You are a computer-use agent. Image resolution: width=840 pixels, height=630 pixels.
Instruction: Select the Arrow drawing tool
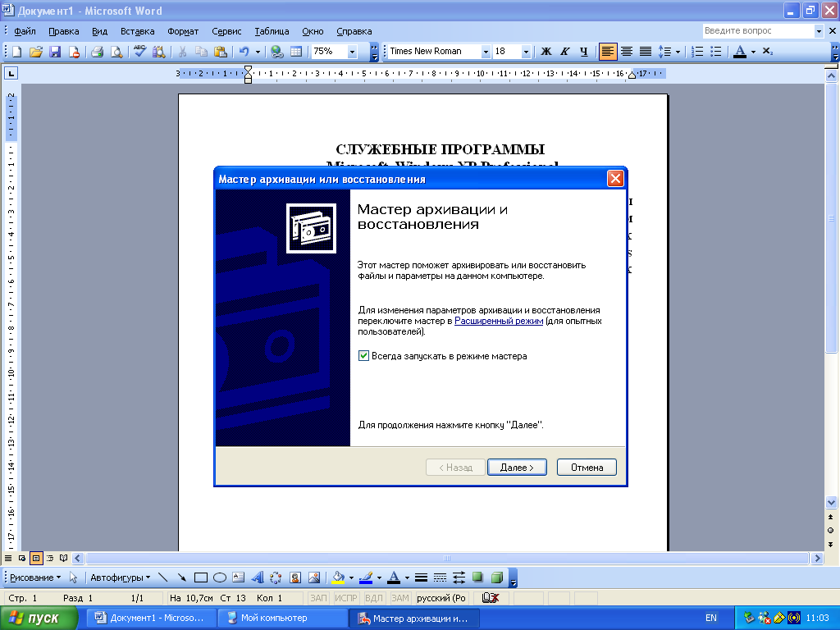(x=181, y=577)
